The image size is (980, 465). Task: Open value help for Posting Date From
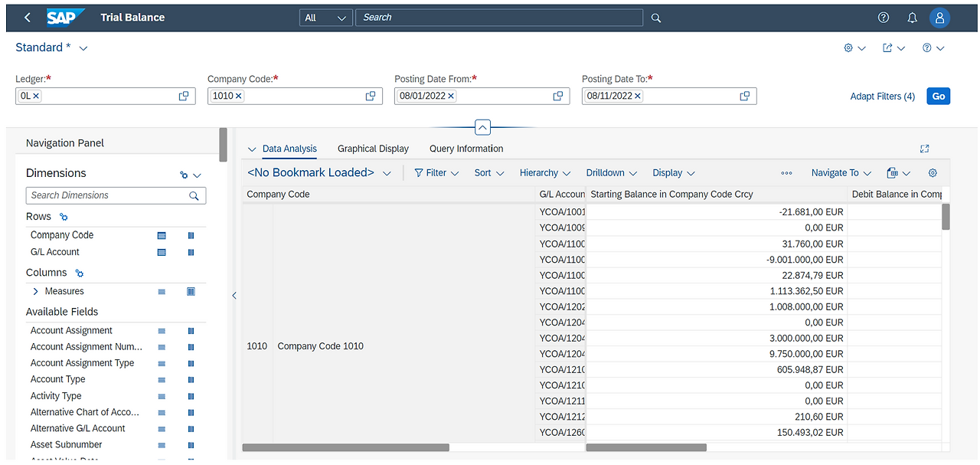click(558, 96)
